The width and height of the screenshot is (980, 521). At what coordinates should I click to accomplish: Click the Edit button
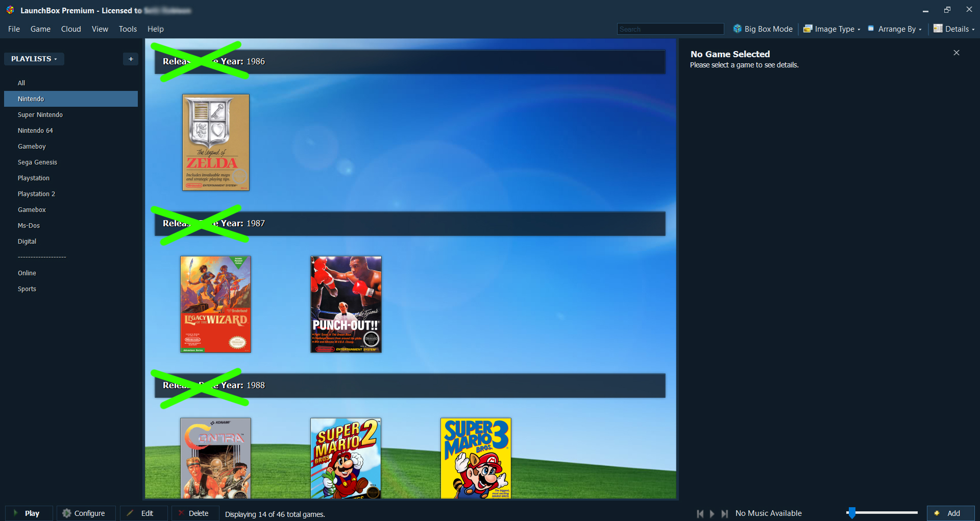pyautogui.click(x=143, y=513)
